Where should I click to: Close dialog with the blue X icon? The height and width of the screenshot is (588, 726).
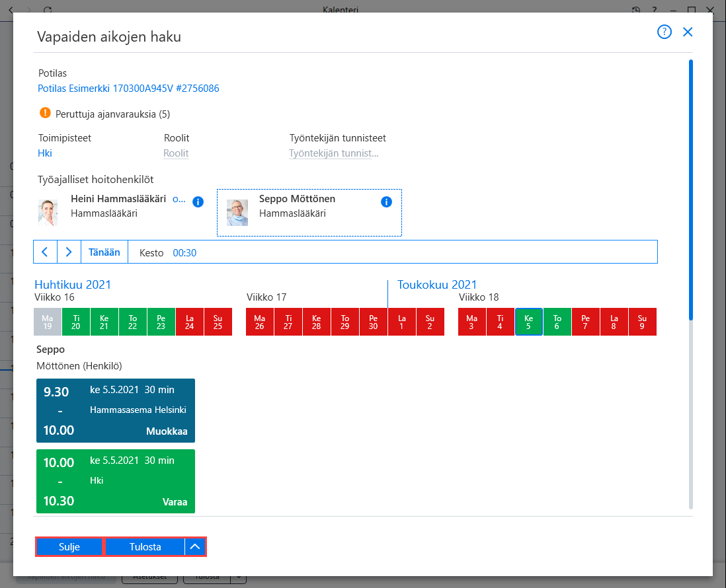688,32
